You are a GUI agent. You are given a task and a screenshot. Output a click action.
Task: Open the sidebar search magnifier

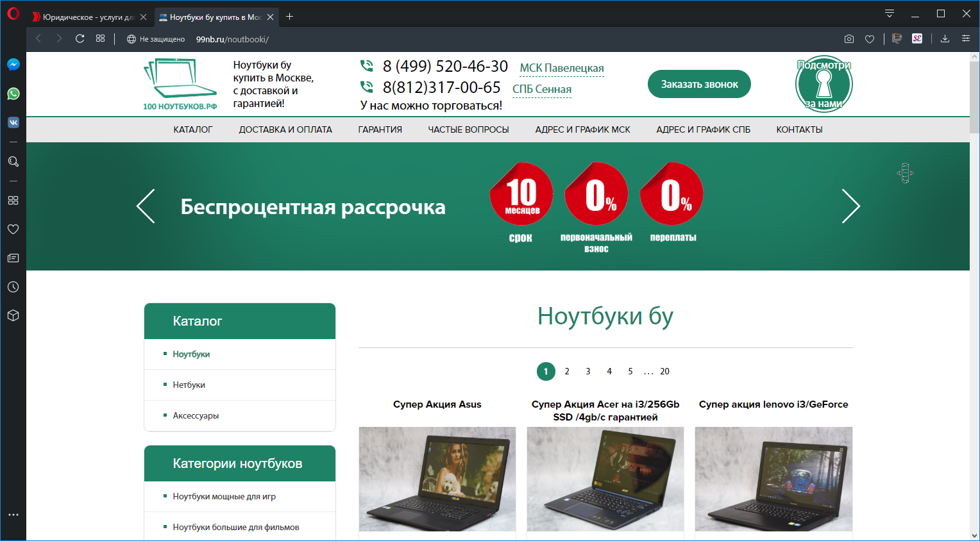point(13,162)
